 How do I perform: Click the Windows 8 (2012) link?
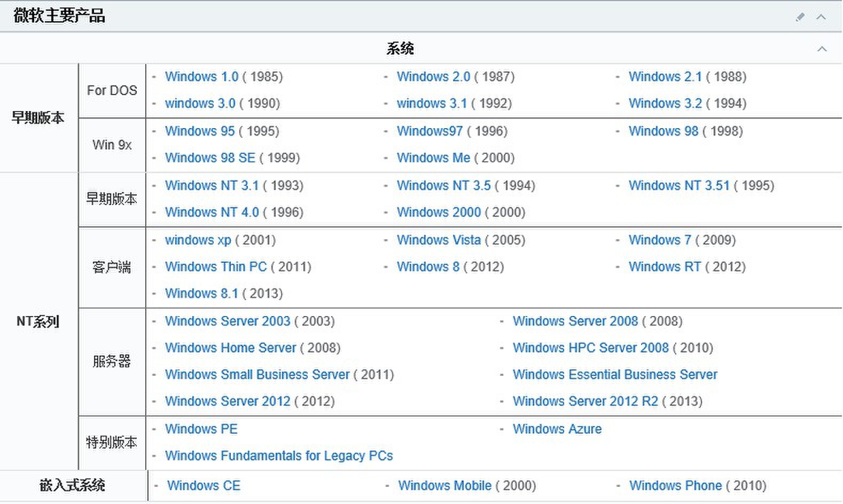point(428,266)
